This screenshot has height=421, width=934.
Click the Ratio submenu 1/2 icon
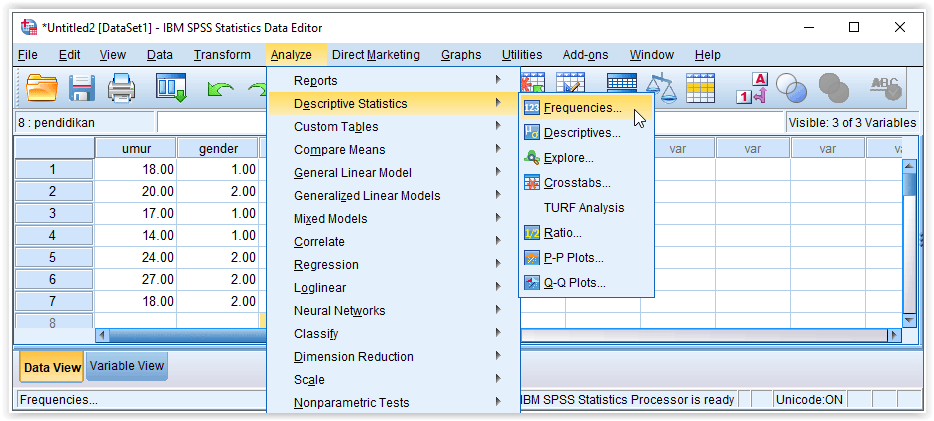coord(531,233)
